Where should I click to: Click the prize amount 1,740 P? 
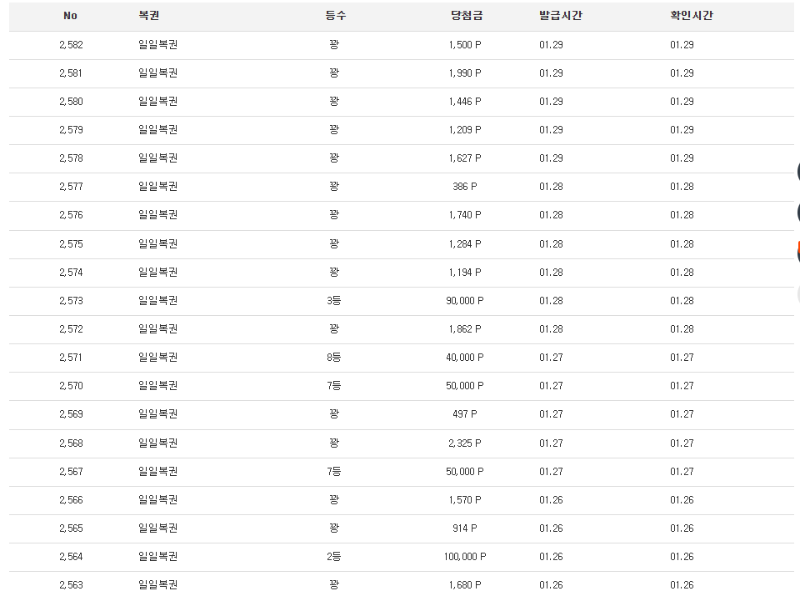coord(465,215)
